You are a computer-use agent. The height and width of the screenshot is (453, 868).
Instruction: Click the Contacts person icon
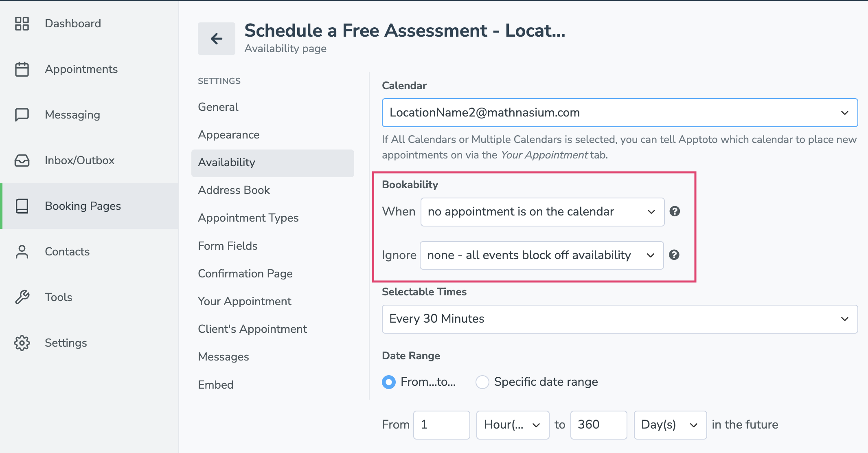pyautogui.click(x=22, y=252)
